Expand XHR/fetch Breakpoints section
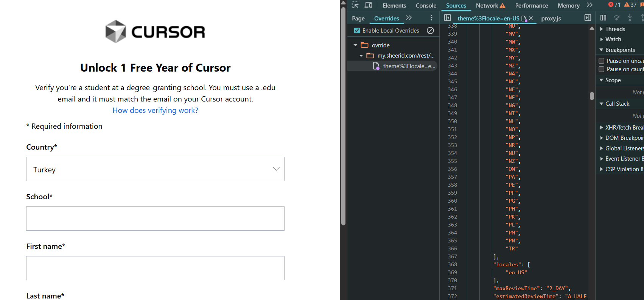This screenshot has width=644, height=300. click(x=602, y=128)
